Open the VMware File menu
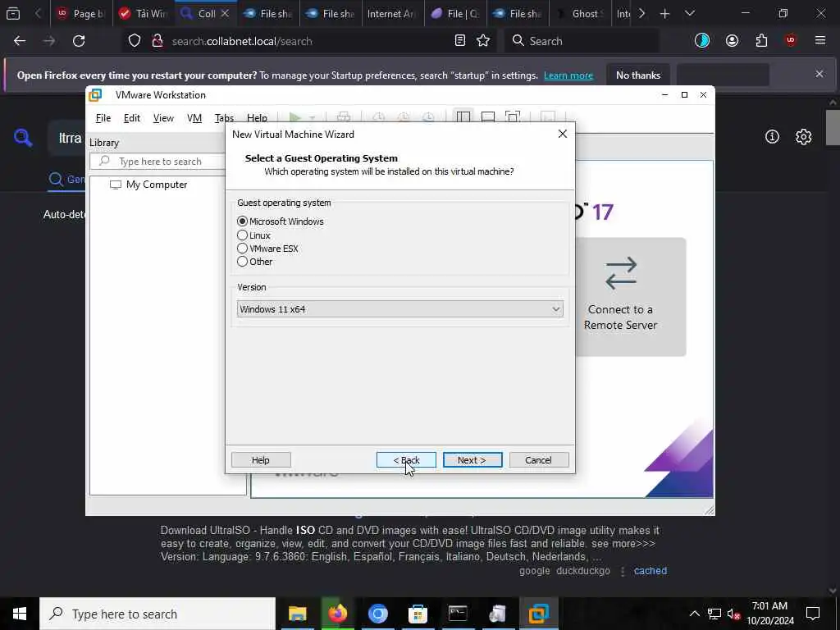This screenshot has height=630, width=840. click(x=103, y=118)
